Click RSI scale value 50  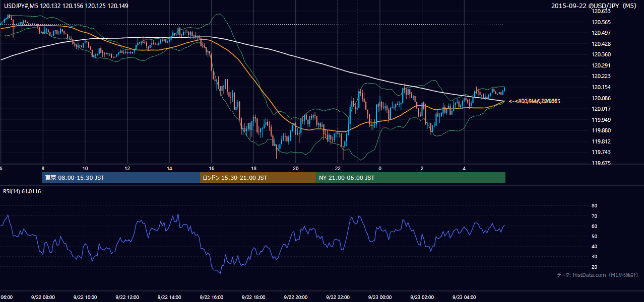tap(594, 236)
